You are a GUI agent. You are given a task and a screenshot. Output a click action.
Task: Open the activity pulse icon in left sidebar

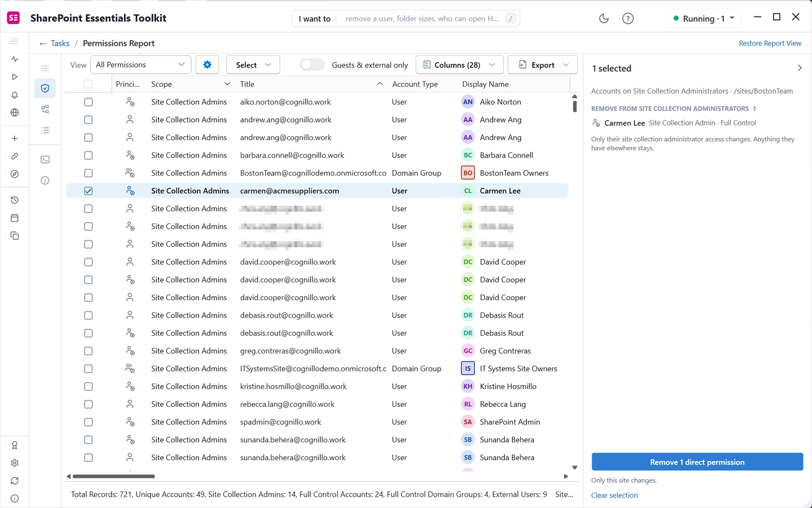(15, 59)
